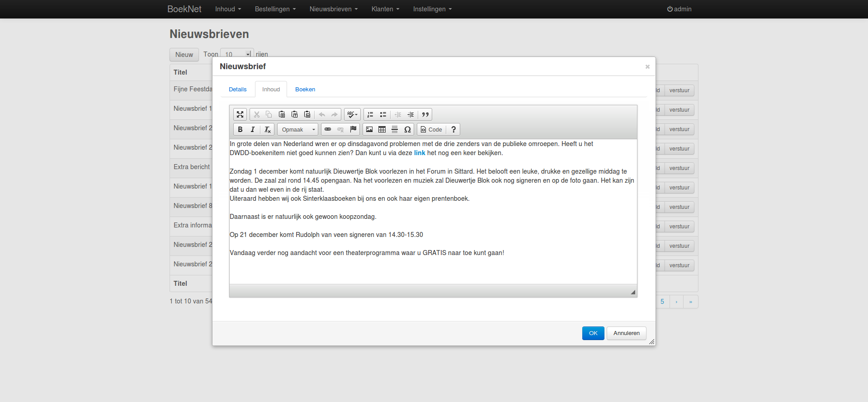Click the Extra bericht row title
The width and height of the screenshot is (868, 402).
192,167
